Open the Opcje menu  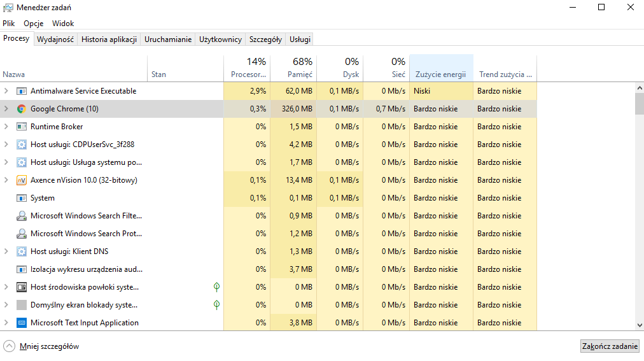click(x=33, y=23)
